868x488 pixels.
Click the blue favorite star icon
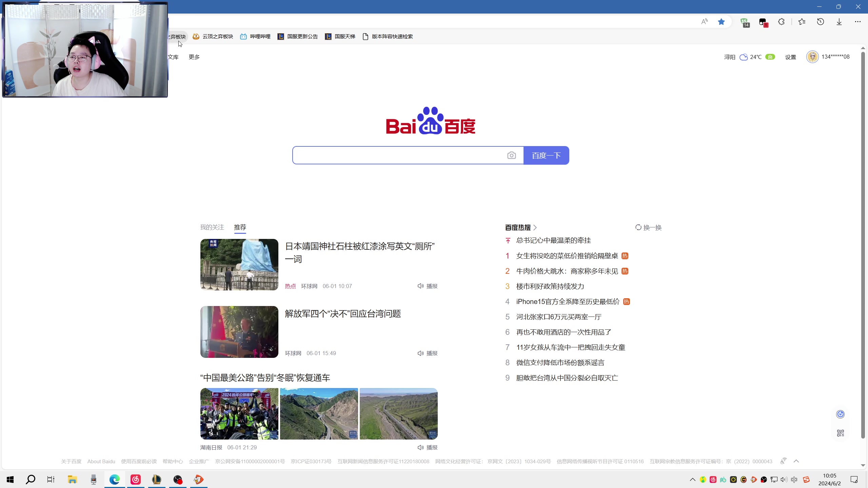pyautogui.click(x=721, y=22)
